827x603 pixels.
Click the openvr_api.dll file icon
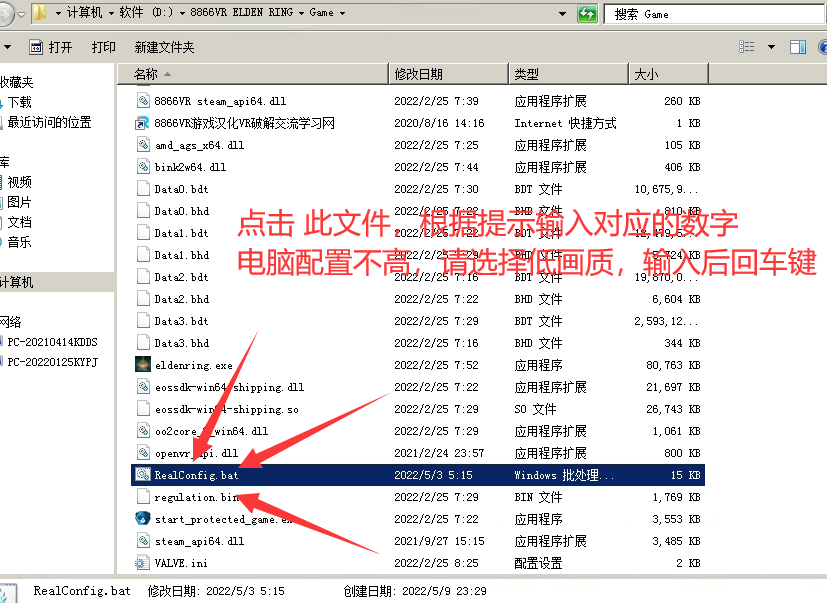[x=143, y=453]
